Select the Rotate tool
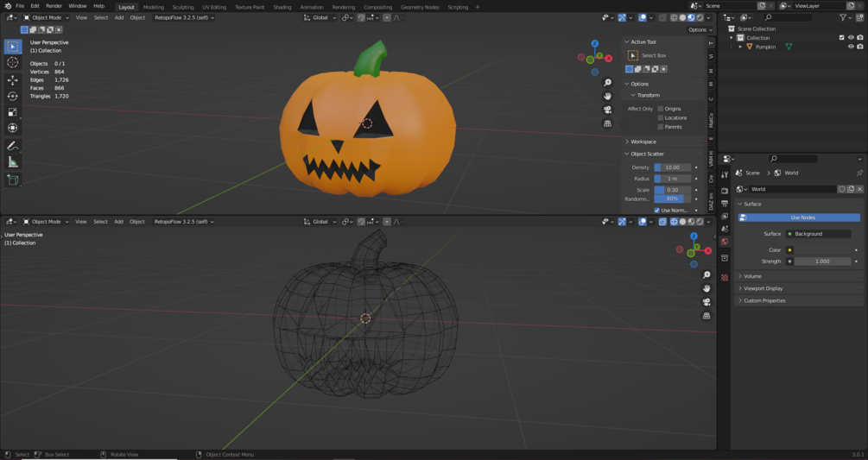This screenshot has width=868, height=460. [12, 96]
